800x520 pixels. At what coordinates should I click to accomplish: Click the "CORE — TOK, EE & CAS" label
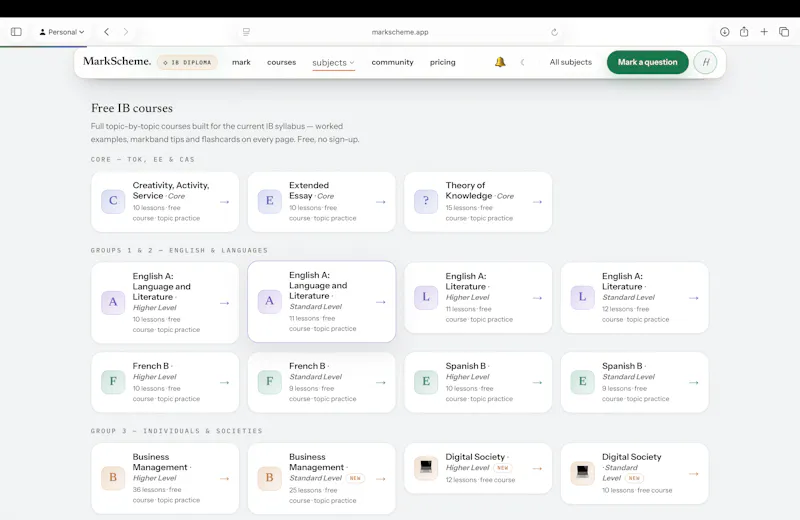coord(143,159)
